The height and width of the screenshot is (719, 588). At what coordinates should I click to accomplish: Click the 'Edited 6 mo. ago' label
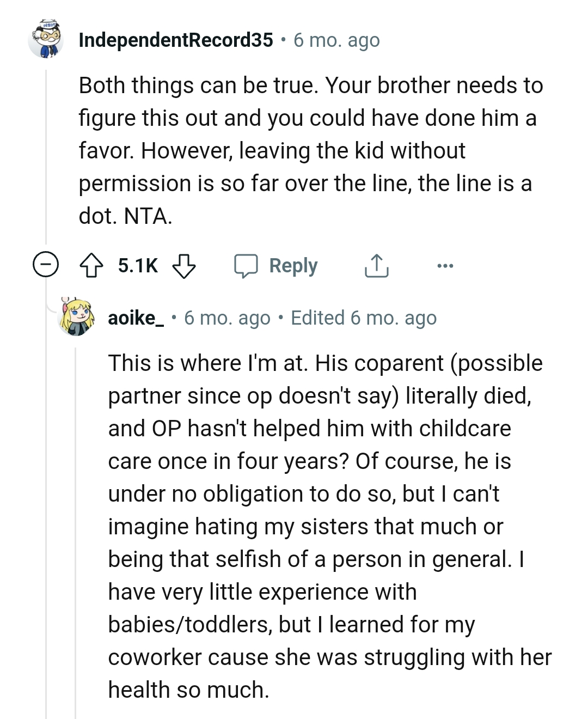(x=364, y=318)
